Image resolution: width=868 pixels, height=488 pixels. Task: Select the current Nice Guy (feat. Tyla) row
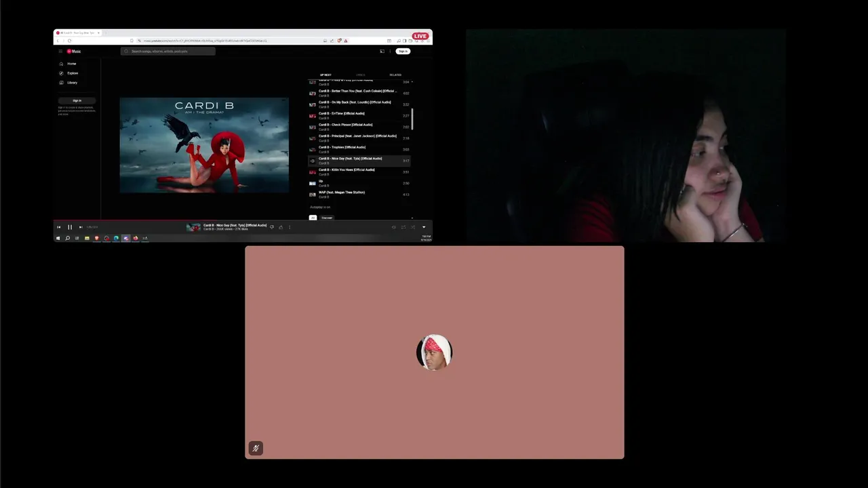359,161
